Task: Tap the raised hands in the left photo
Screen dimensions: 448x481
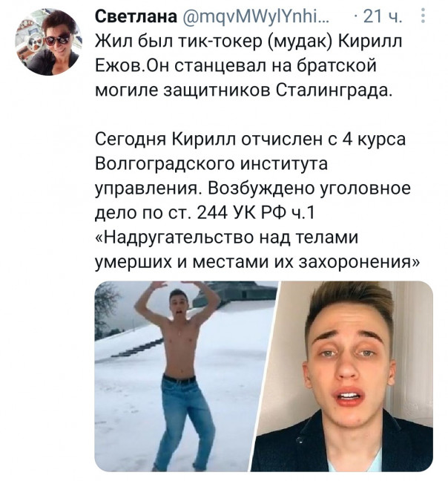Action: point(178,286)
